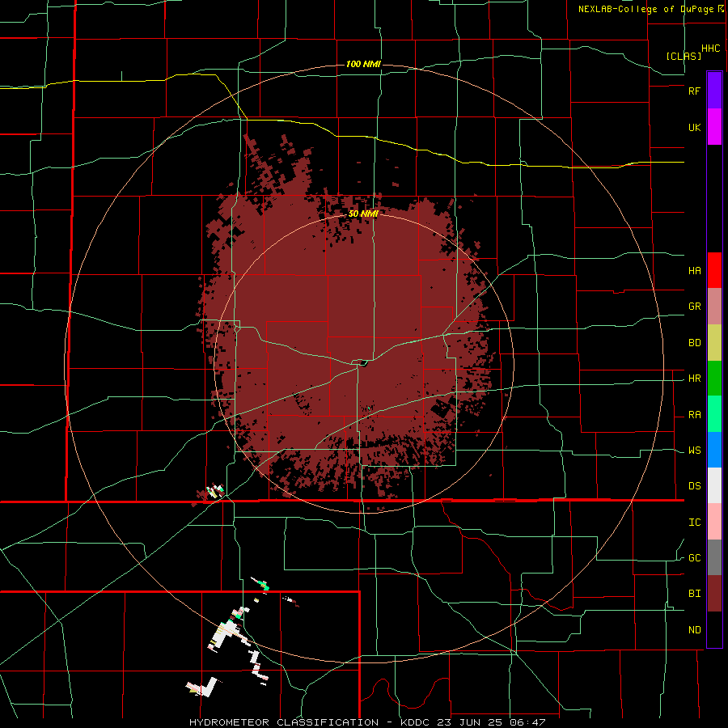Click the ND black legend swatch
Viewport: 728px width, 728px height.
(x=714, y=629)
